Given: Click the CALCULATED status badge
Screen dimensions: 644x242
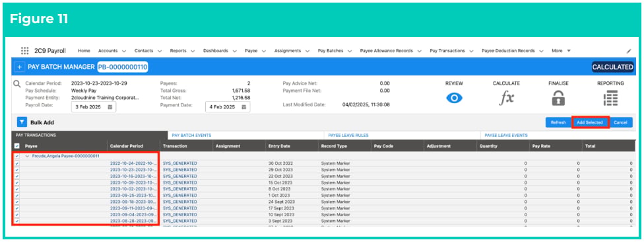Looking at the screenshot, I should 613,67.
